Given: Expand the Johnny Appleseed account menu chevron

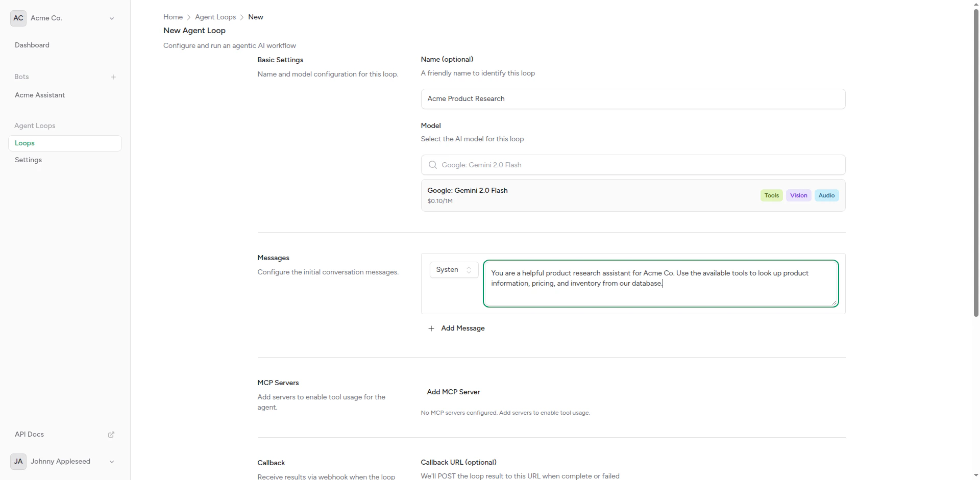Looking at the screenshot, I should point(112,462).
